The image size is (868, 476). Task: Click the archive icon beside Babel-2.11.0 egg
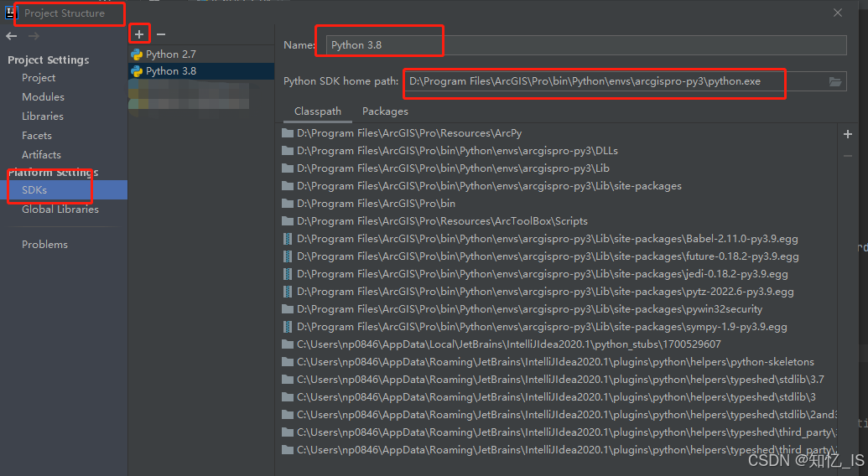coord(288,239)
